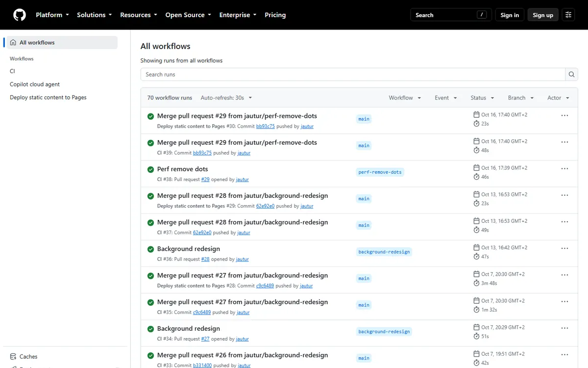Open the appearance settings icon in header
588x368 pixels.
(568, 15)
